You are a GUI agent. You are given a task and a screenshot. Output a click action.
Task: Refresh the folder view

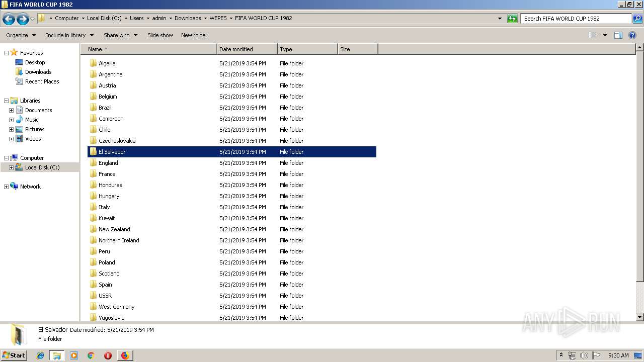512,19
